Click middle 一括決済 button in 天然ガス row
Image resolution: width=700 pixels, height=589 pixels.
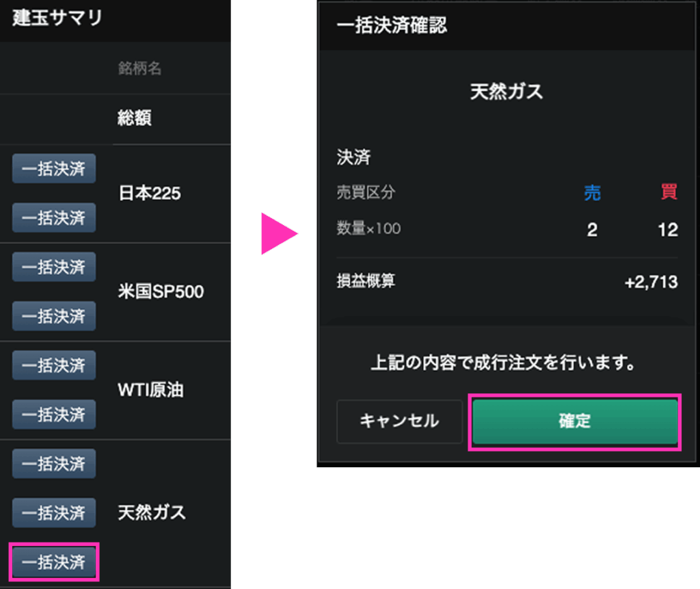click(x=53, y=513)
